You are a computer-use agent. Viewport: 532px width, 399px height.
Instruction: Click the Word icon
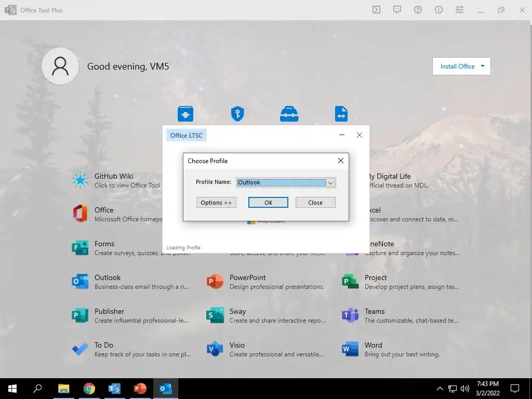tap(350, 349)
